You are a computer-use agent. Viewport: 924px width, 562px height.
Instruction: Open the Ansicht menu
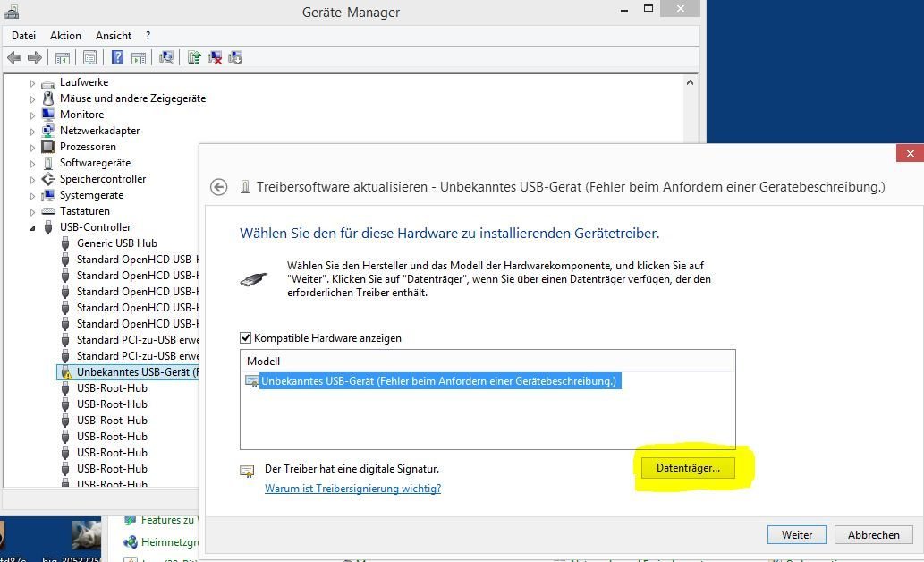pyautogui.click(x=114, y=36)
